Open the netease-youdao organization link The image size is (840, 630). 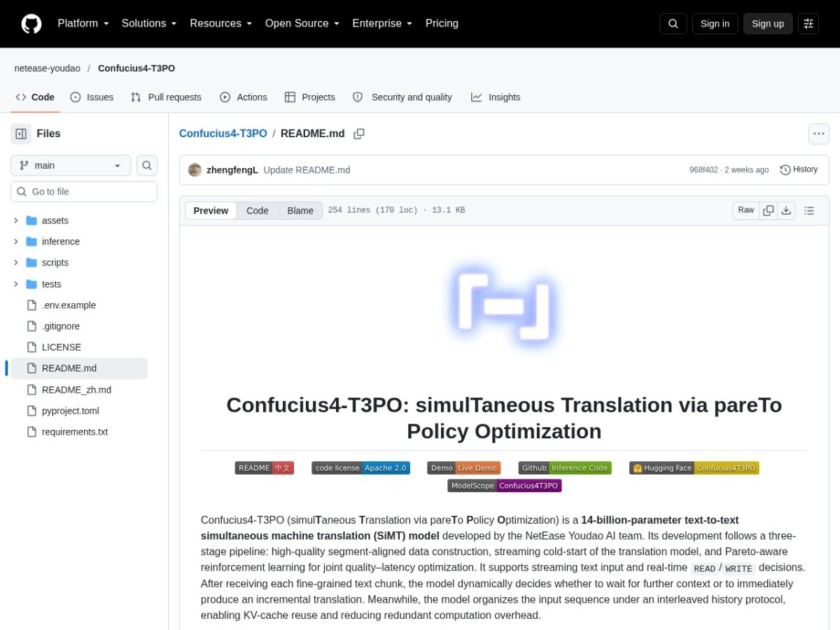(x=48, y=68)
